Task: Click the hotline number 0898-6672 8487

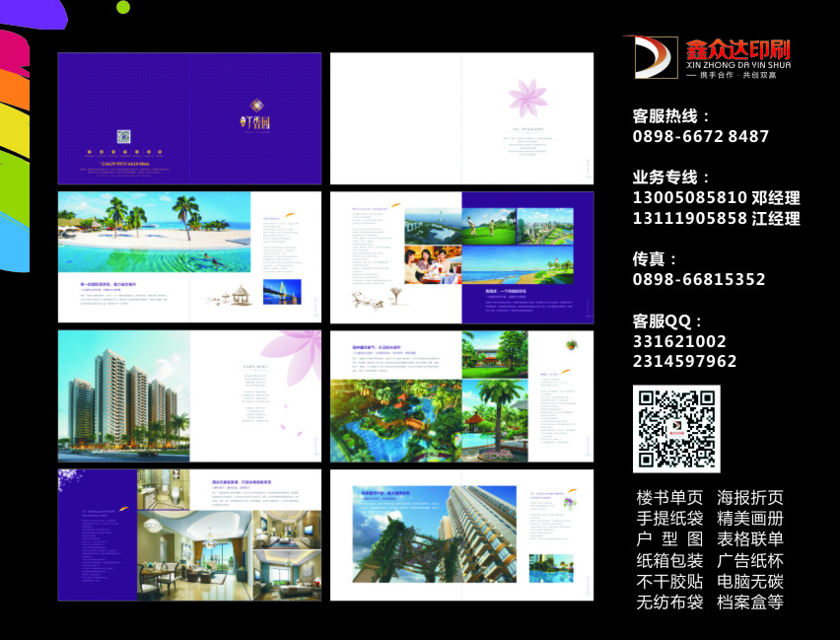Action: pyautogui.click(x=700, y=137)
